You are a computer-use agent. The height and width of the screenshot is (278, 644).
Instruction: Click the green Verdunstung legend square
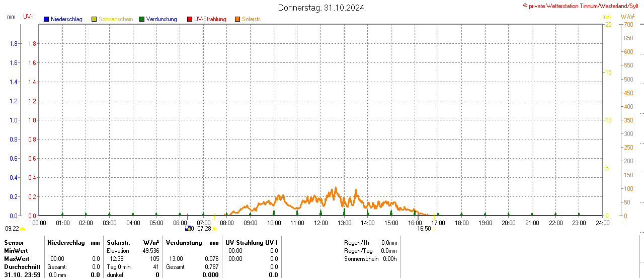[142, 19]
